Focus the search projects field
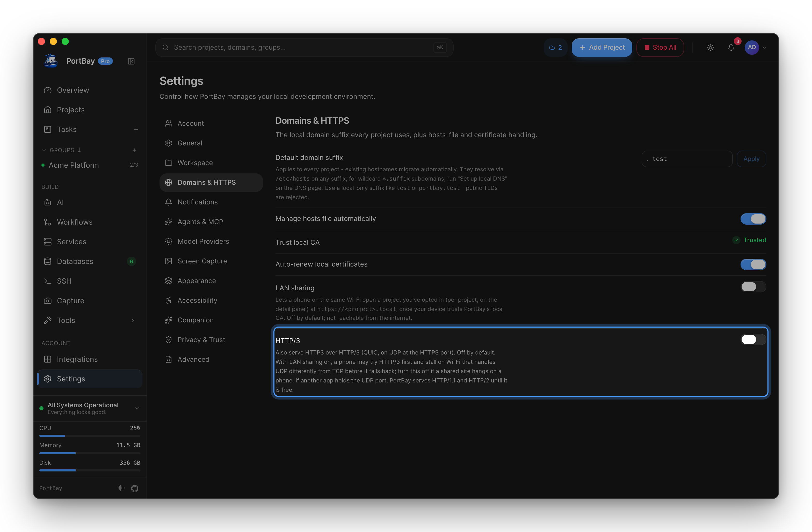812x532 pixels. pyautogui.click(x=304, y=48)
